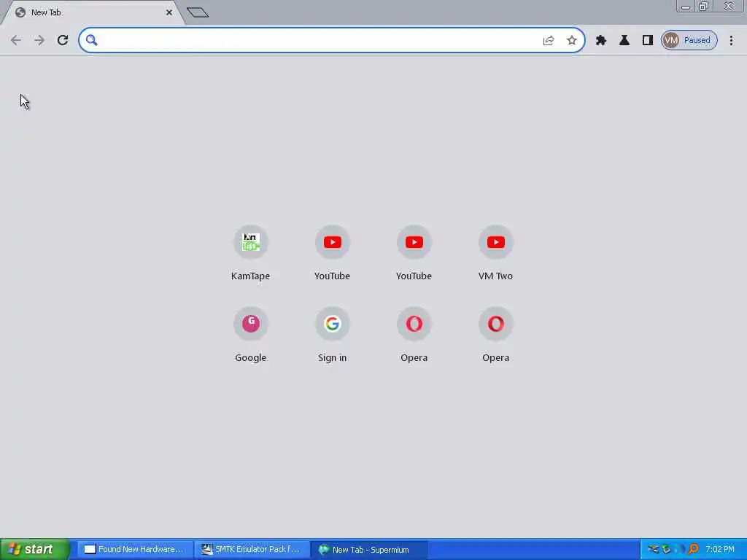Click the VM Two label text
Viewport: 747px width, 560px height.
pyautogui.click(x=495, y=276)
